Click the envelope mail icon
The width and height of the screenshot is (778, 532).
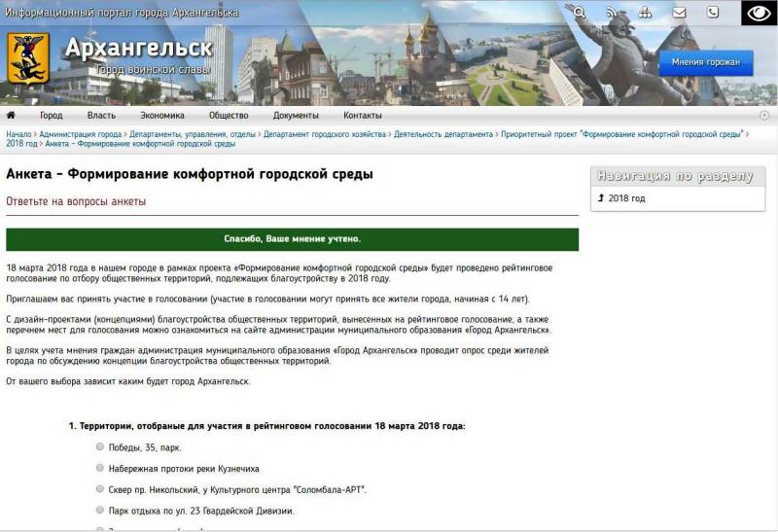[x=679, y=13]
